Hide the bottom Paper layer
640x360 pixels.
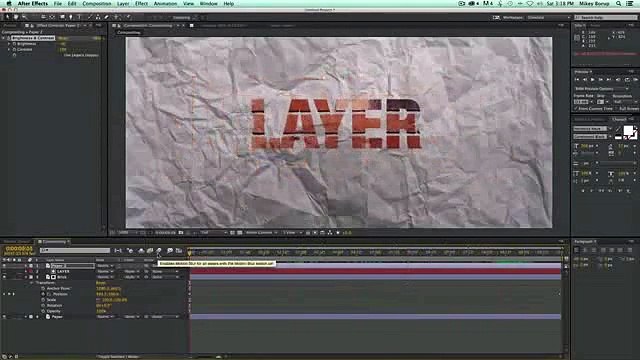[4, 317]
